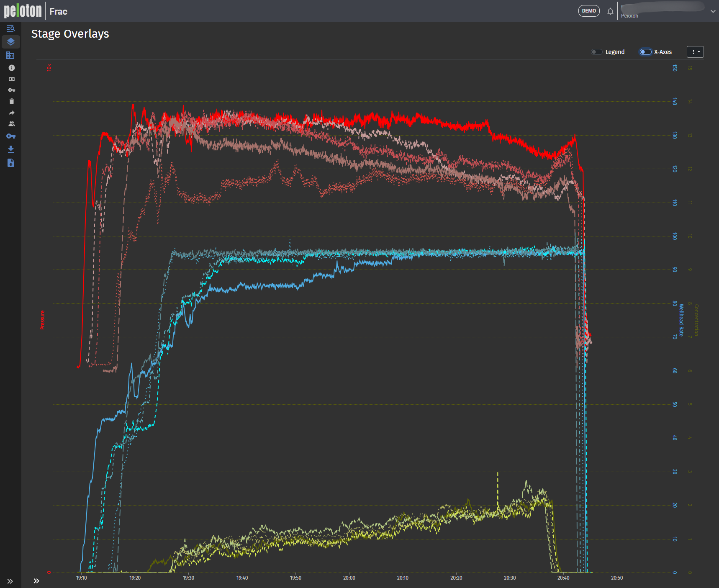719x588 pixels.
Task: Click the Peloton logo
Action: click(23, 11)
